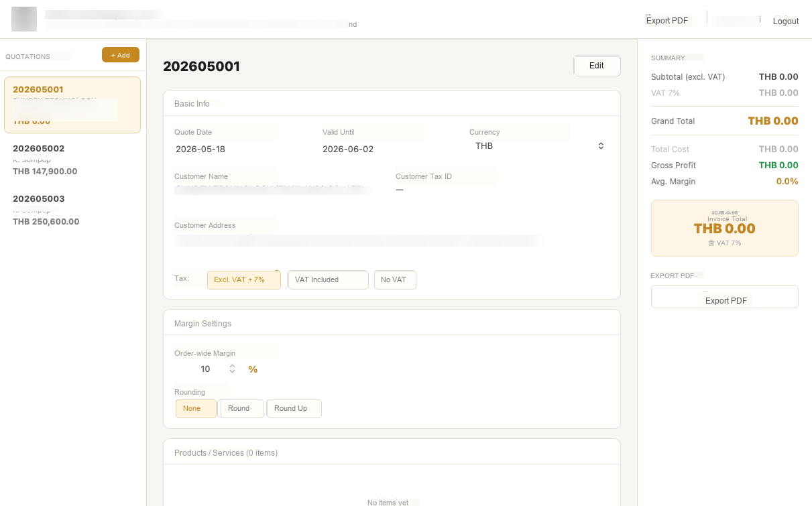The width and height of the screenshot is (812, 506).
Task: Click the Subtotal (excl. VAT) label
Action: pos(688,77)
